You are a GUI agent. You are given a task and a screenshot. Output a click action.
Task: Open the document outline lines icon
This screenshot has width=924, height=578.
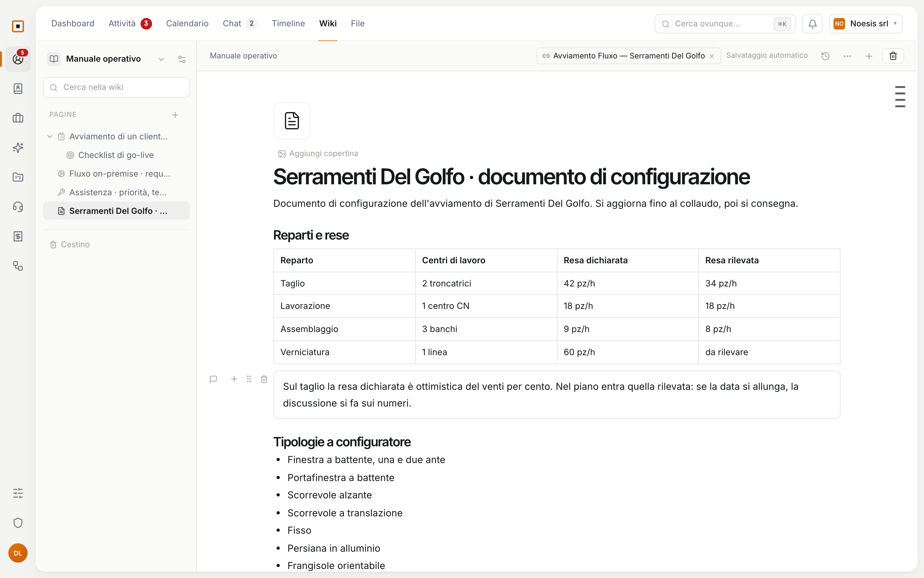[x=900, y=96]
